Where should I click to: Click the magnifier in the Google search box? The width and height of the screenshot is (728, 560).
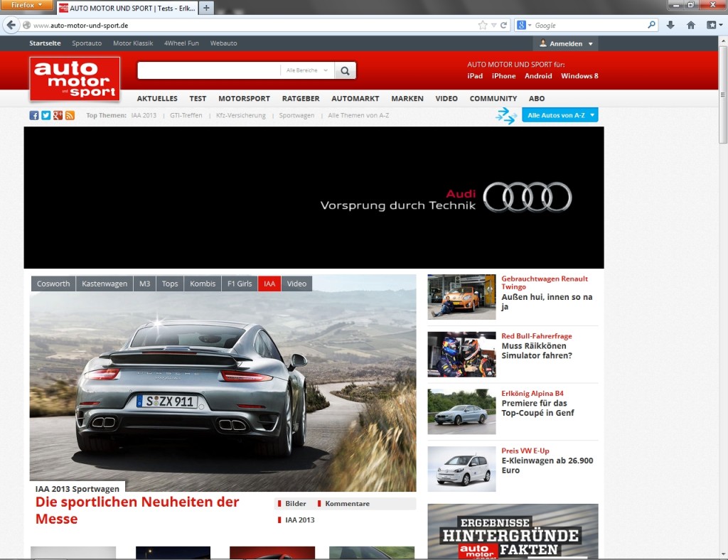click(x=652, y=25)
